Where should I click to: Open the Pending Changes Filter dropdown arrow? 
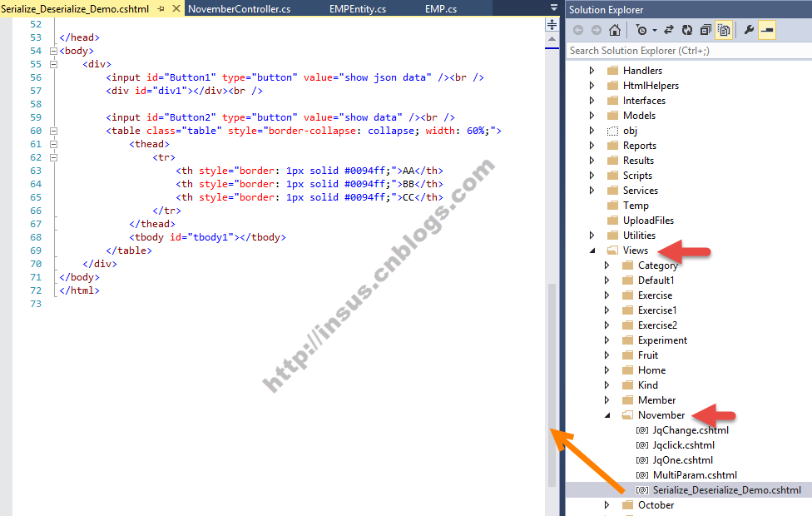655,31
